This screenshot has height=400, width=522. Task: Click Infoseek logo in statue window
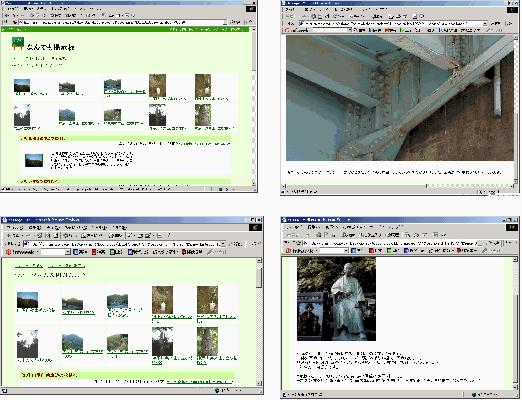pos(299,250)
